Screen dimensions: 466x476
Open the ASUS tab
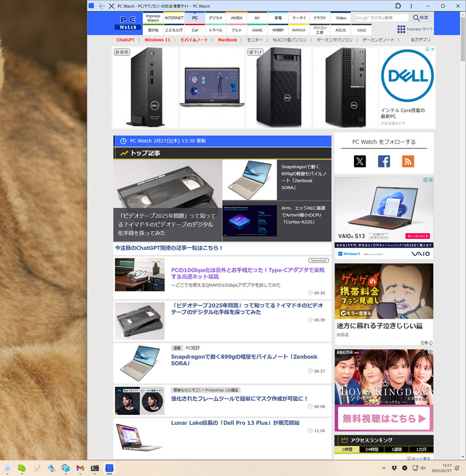click(x=340, y=30)
